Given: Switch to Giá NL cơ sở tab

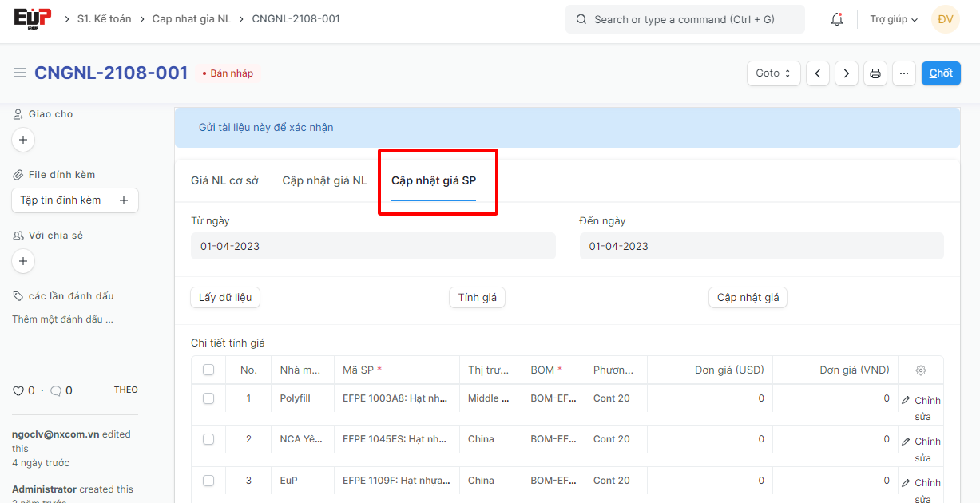Looking at the screenshot, I should pos(224,181).
